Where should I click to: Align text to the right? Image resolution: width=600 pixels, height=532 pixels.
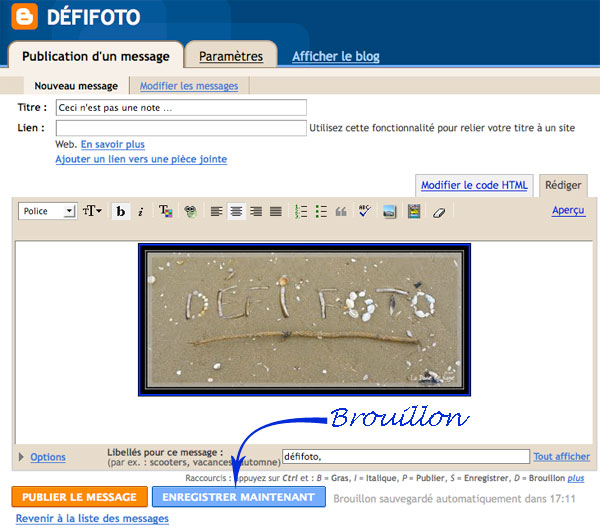[256, 211]
